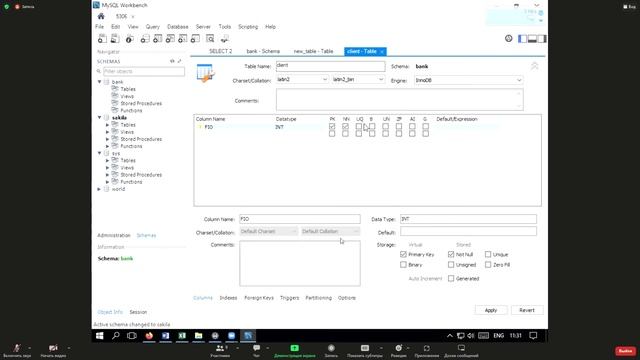Check UQ checkbox in the FIO row
Image resolution: width=640 pixels, height=360 pixels.
(x=359, y=127)
